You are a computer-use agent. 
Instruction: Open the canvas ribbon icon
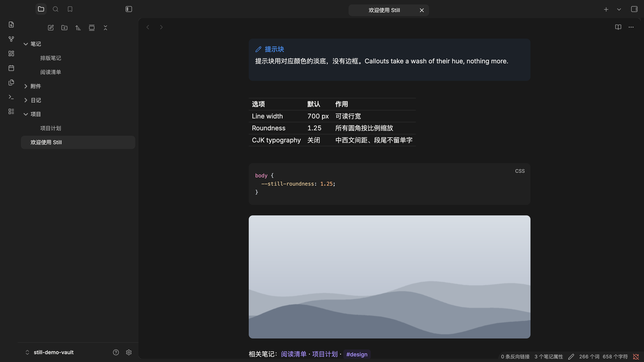tap(11, 53)
